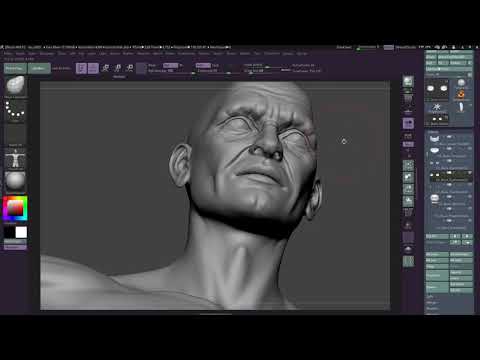
Task: Select the PolyMesh3D star tool icon
Action: 437,107
